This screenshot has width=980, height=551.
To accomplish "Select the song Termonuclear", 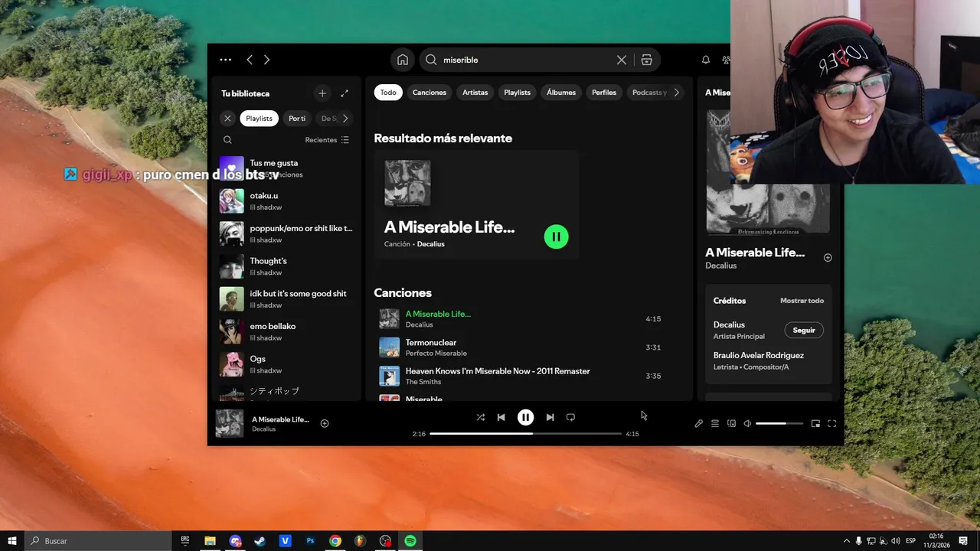I will pos(431,343).
